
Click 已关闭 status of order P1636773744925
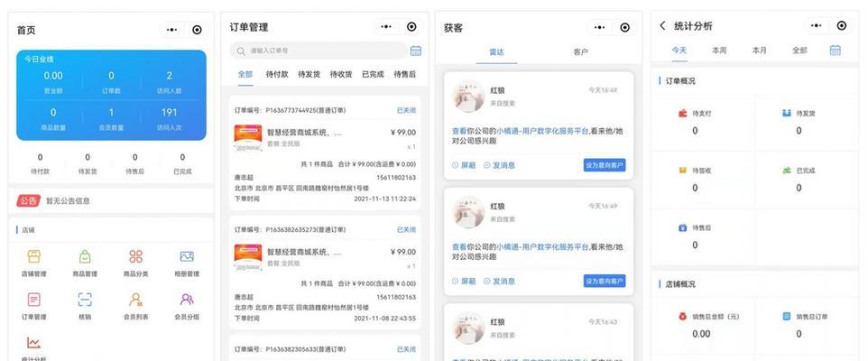406,110
